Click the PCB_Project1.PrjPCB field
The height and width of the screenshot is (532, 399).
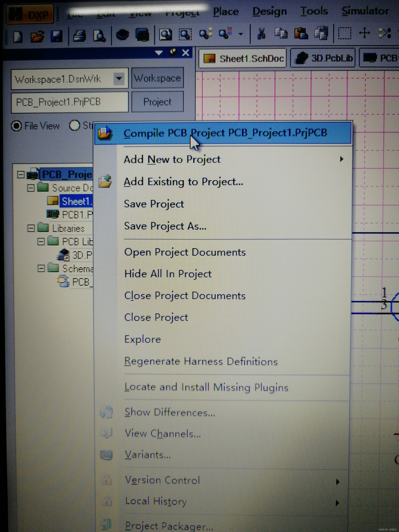(70, 102)
